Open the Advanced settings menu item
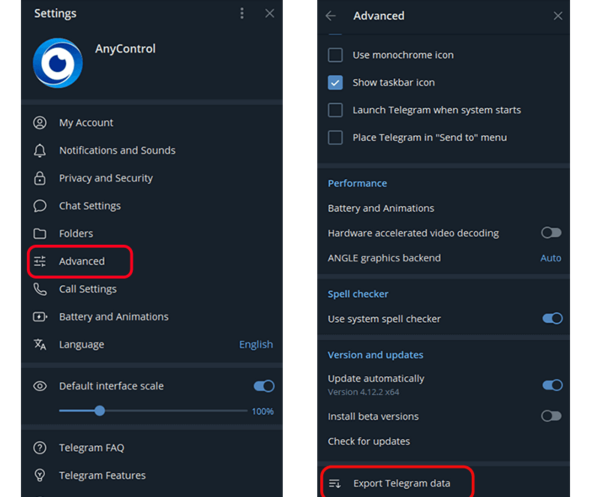This screenshot has height=497, width=600. (x=80, y=261)
